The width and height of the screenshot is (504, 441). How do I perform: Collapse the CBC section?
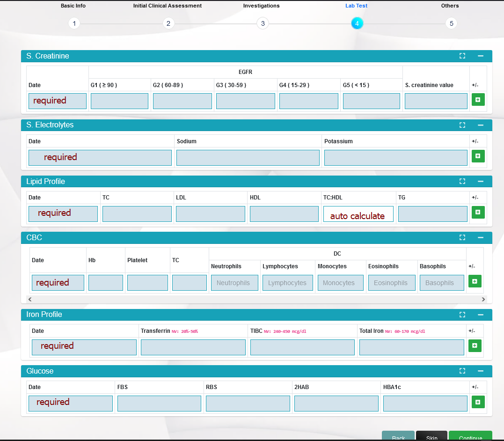481,237
